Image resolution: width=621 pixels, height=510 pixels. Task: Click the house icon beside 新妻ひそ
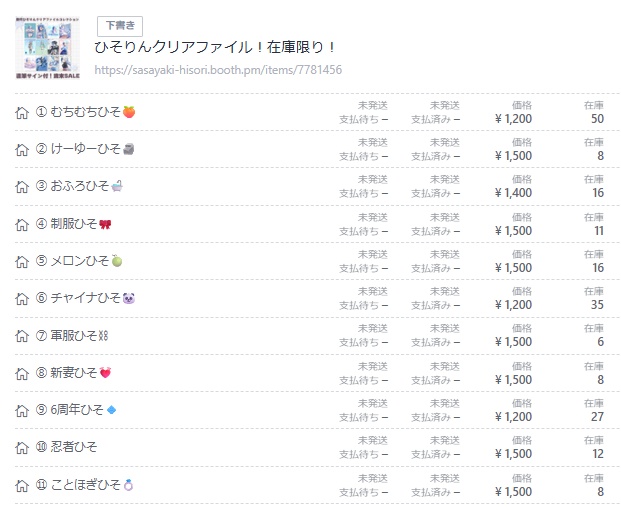[x=22, y=374]
